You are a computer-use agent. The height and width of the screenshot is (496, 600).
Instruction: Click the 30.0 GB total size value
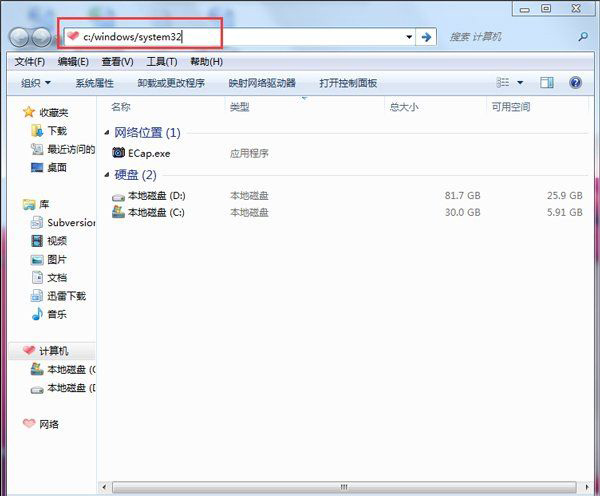tap(462, 212)
